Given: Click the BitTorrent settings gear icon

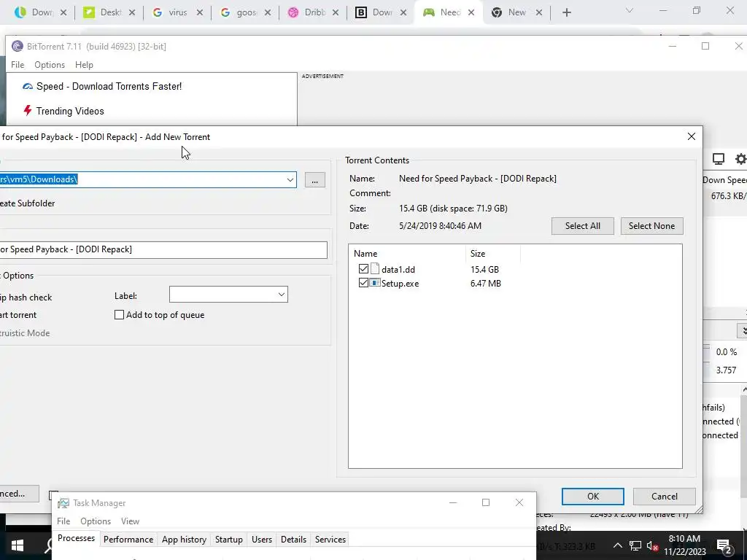Looking at the screenshot, I should click(740, 159).
